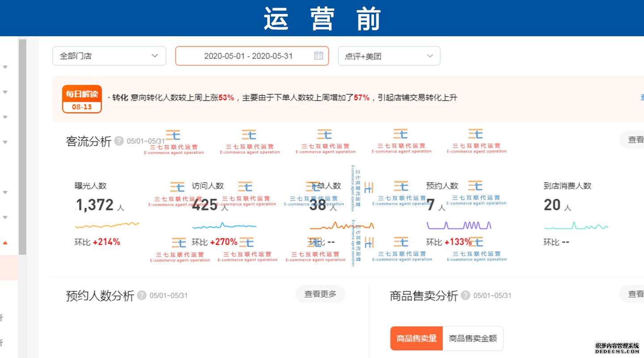Click the 访问人数 blue trend sparkline
644x358 pixels.
pyautogui.click(x=224, y=225)
